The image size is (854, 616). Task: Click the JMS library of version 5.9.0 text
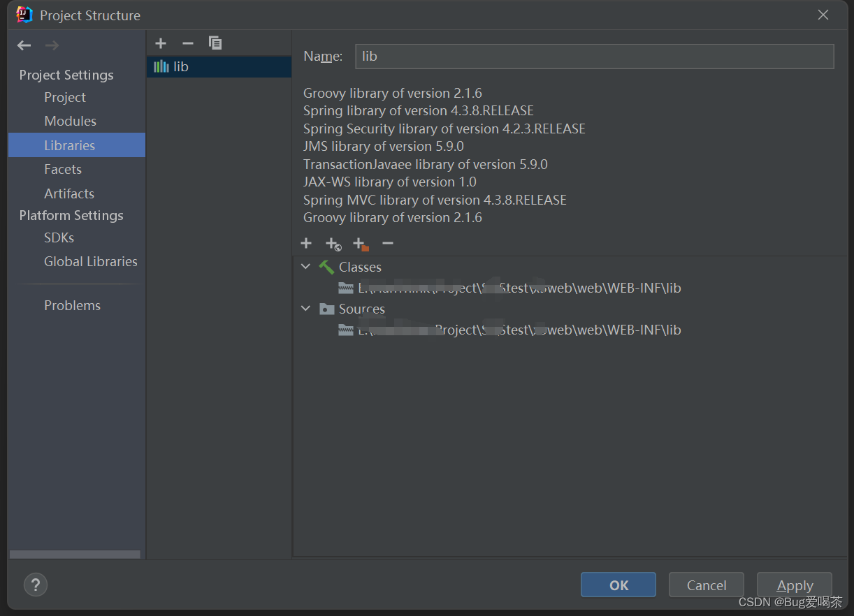(384, 146)
